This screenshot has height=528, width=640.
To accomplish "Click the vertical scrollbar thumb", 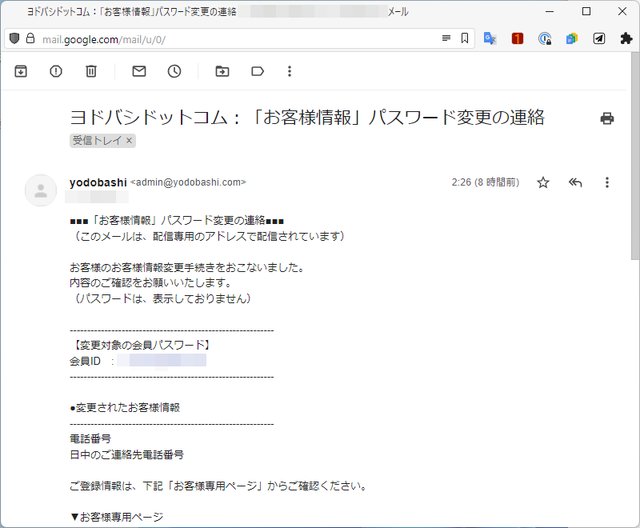I will (x=635, y=156).
